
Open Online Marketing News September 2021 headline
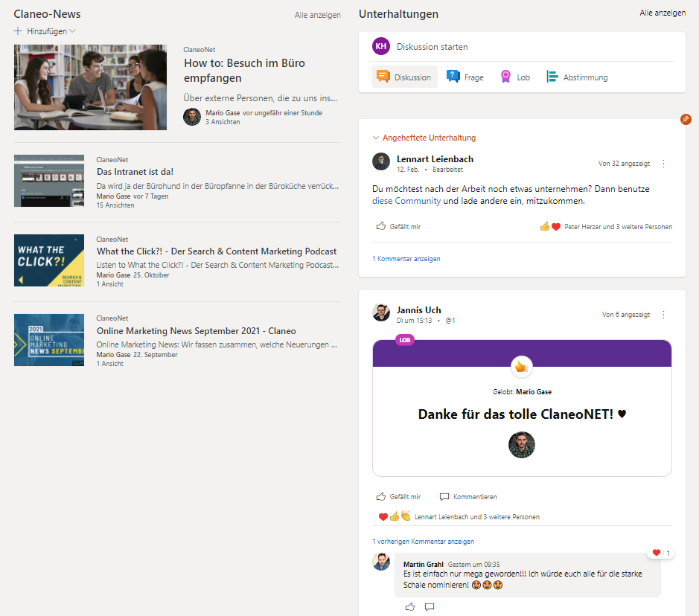(196, 331)
